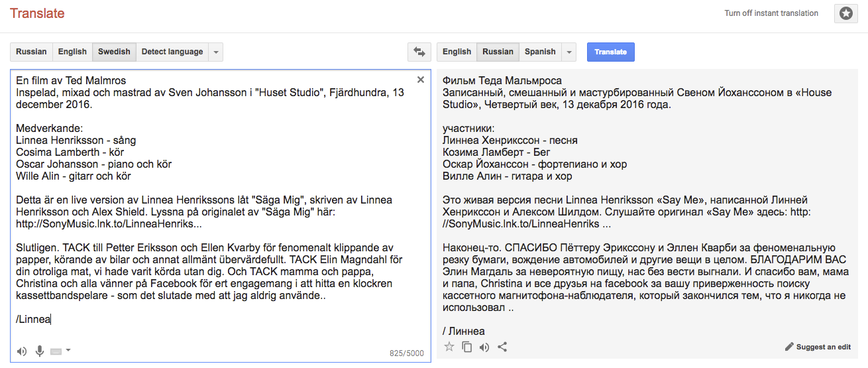Turn off instant translation

tap(771, 13)
